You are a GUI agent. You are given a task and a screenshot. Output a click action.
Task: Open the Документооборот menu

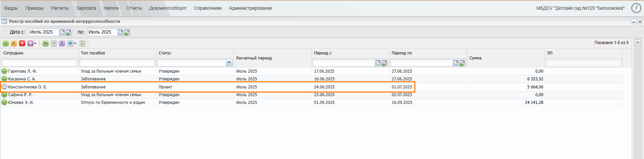click(168, 8)
